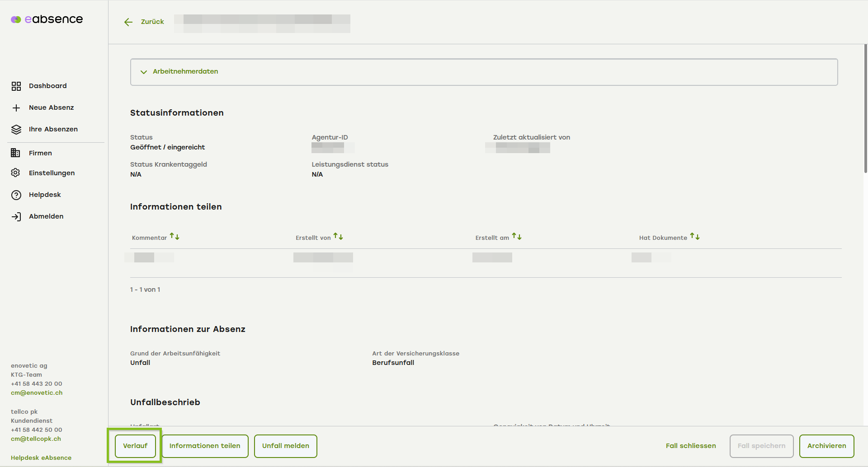Click the Fall schliessen link
Screen dimensions: 868x467
coord(690,446)
